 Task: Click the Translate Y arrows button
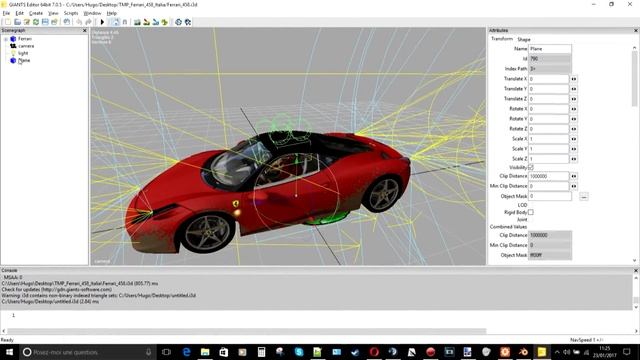click(574, 89)
